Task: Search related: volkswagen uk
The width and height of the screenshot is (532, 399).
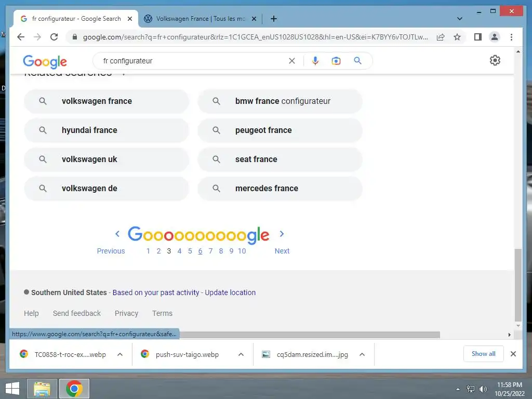Action: (106, 159)
